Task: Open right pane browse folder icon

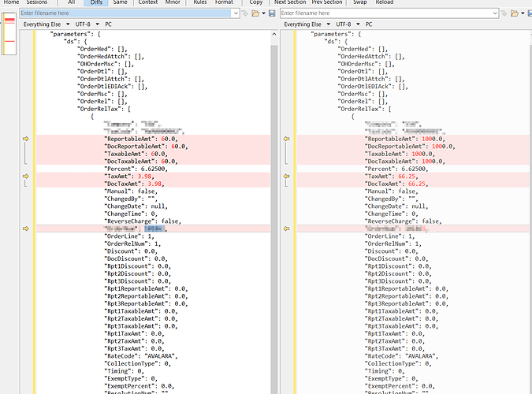Action: tap(515, 13)
